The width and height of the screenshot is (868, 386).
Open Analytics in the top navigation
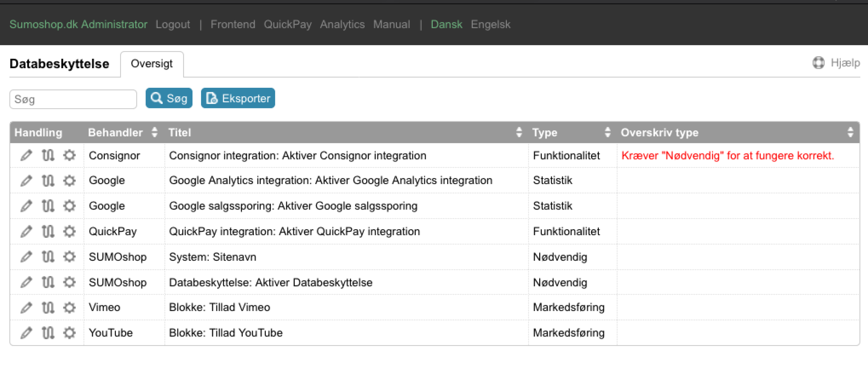[x=342, y=24]
